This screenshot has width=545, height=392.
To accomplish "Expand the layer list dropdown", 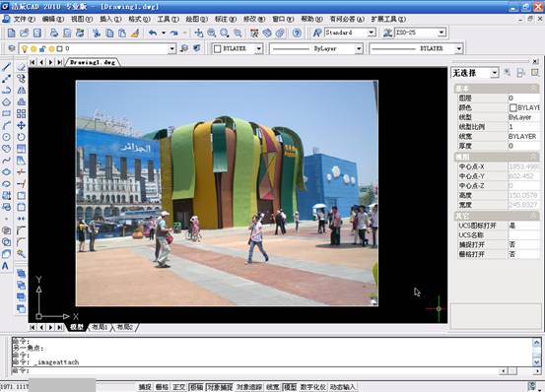I will pyautogui.click(x=172, y=48).
